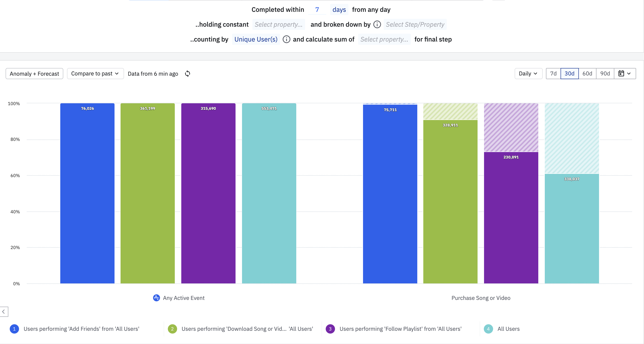Click info icon next to broken down by
This screenshot has width=644, height=344.
377,25
